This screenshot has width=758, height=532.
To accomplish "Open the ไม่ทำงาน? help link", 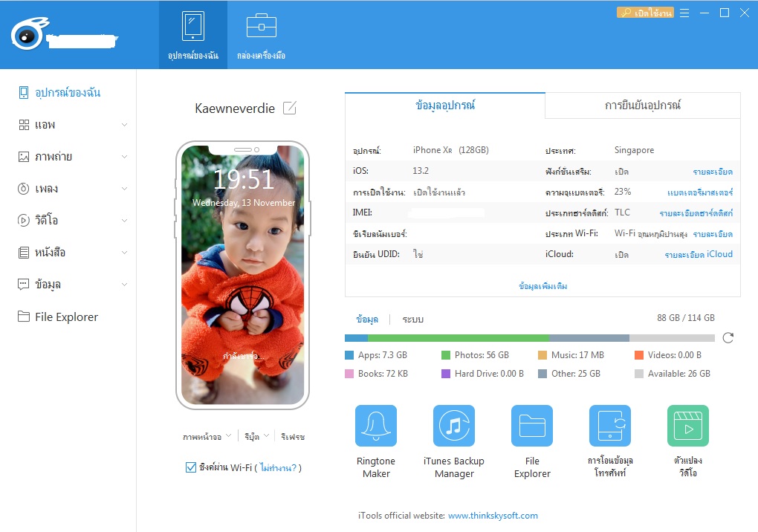I will [278, 467].
